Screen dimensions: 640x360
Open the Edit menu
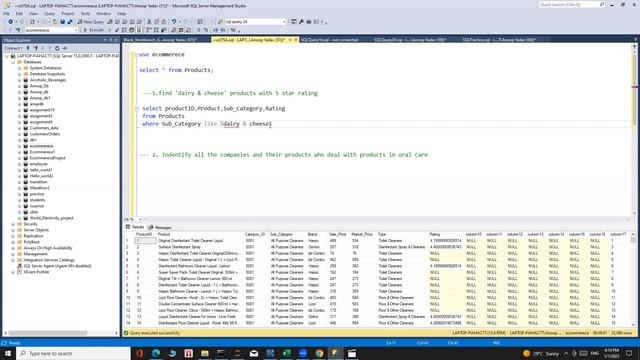[x=19, y=13]
